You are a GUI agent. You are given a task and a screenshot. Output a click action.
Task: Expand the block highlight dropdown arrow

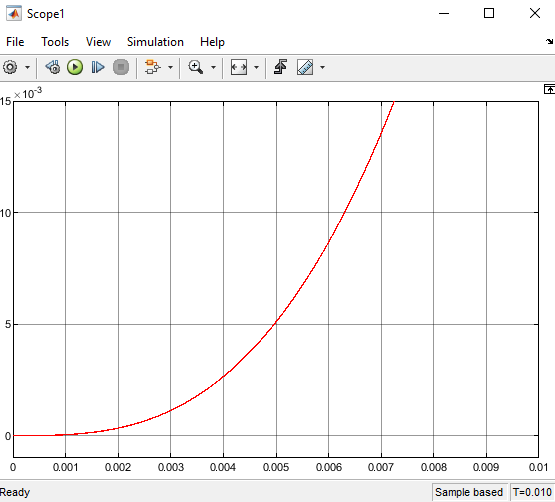click(x=170, y=67)
